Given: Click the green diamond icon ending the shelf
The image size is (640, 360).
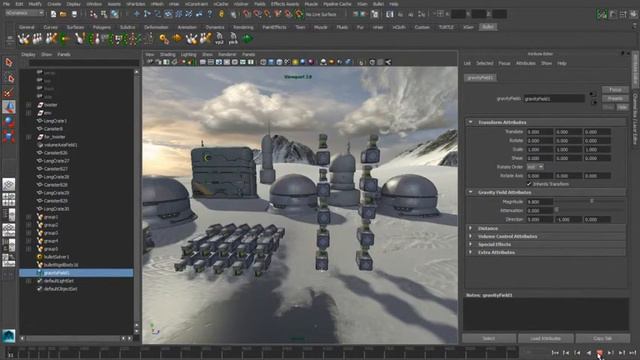Looking at the screenshot, I should click(x=247, y=39).
